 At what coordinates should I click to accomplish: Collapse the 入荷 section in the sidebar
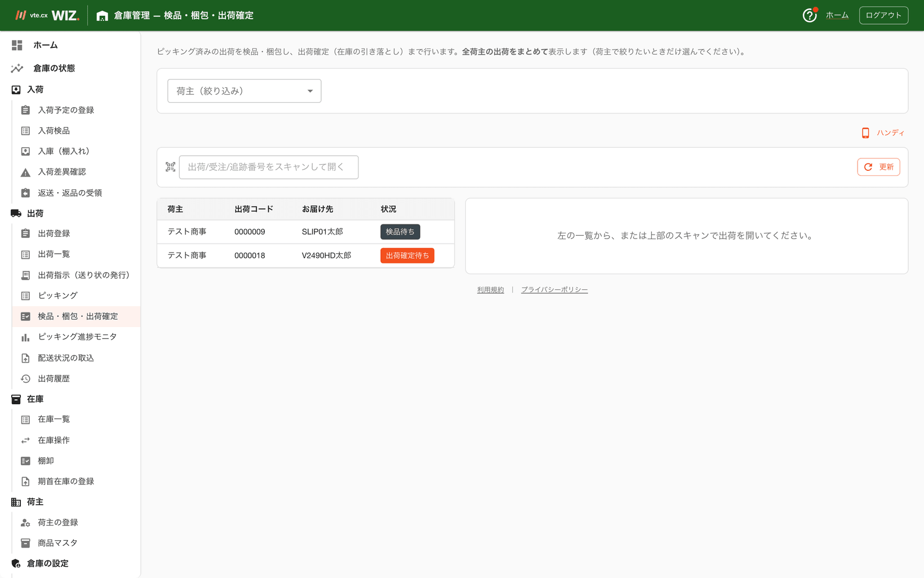(x=35, y=89)
